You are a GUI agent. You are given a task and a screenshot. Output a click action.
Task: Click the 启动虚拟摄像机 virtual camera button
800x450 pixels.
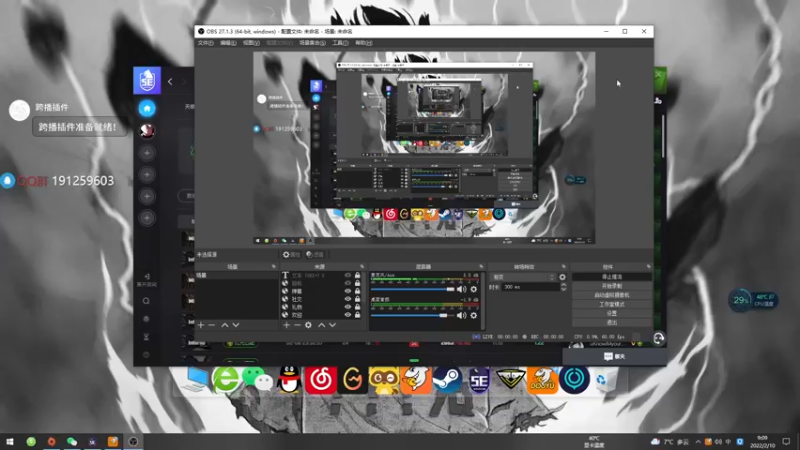[x=612, y=295]
